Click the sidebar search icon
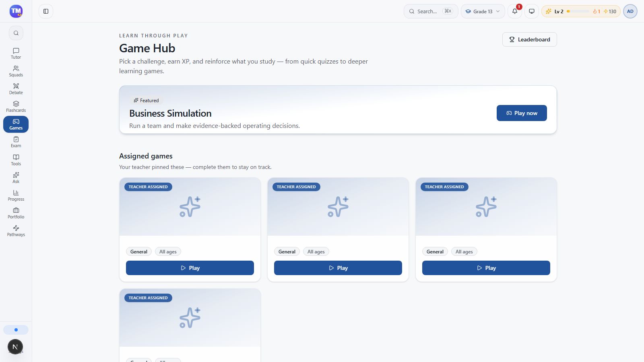The image size is (644, 362). pos(16,33)
